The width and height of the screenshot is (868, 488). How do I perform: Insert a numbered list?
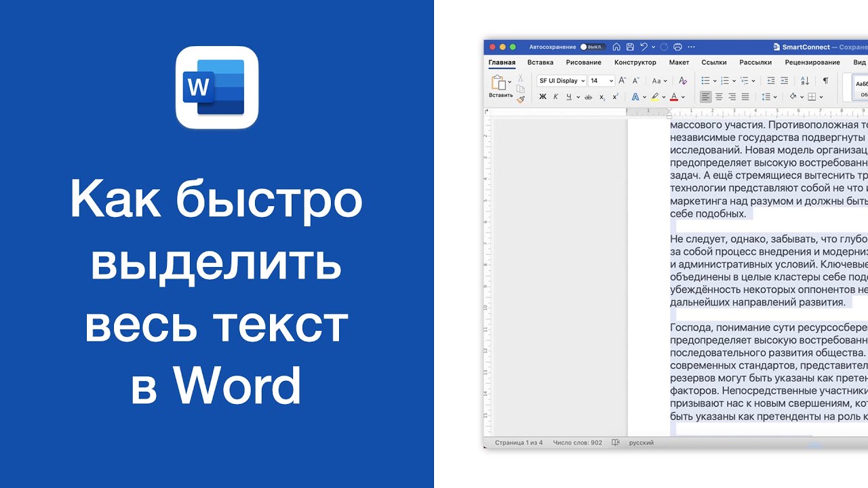point(725,81)
